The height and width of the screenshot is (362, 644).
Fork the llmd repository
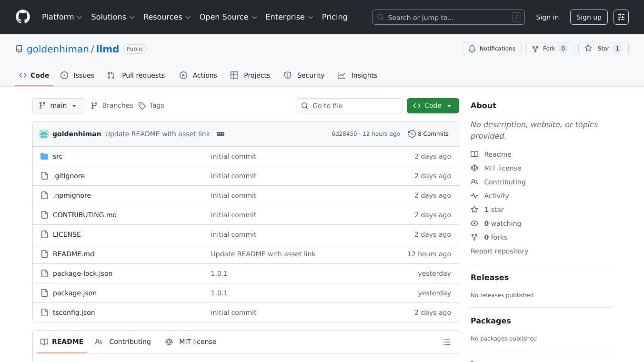tap(549, 49)
